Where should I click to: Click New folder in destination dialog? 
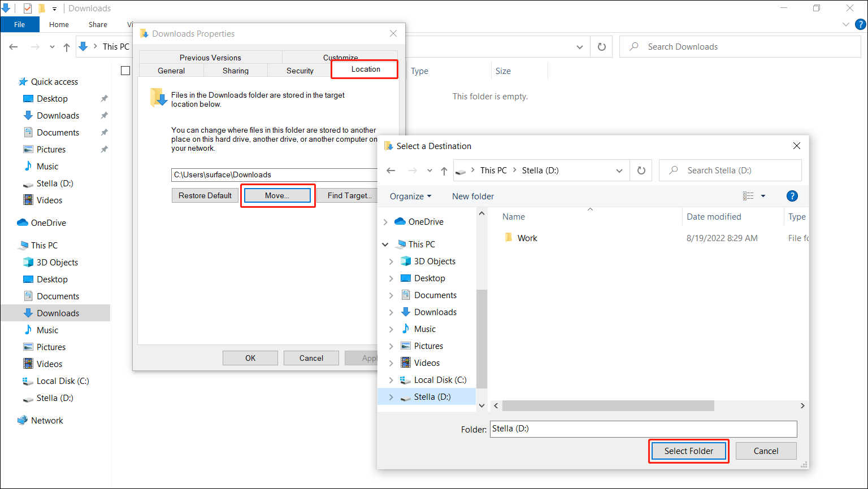coord(473,196)
